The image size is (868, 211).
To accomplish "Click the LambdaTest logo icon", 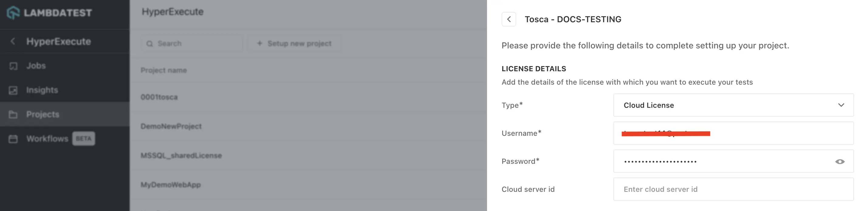I will click(13, 13).
